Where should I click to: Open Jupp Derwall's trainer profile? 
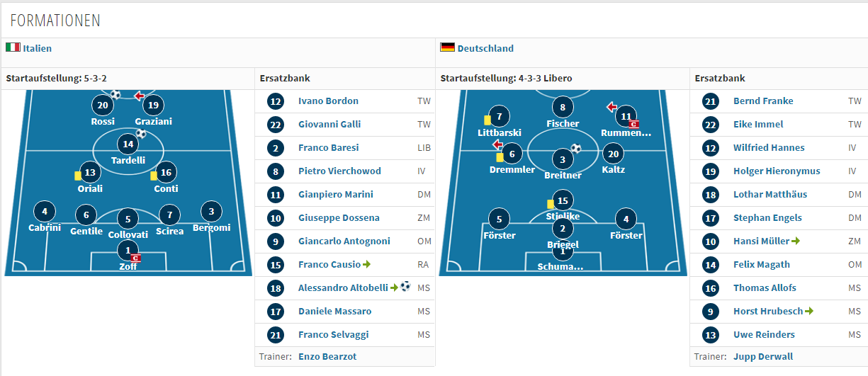tap(763, 357)
